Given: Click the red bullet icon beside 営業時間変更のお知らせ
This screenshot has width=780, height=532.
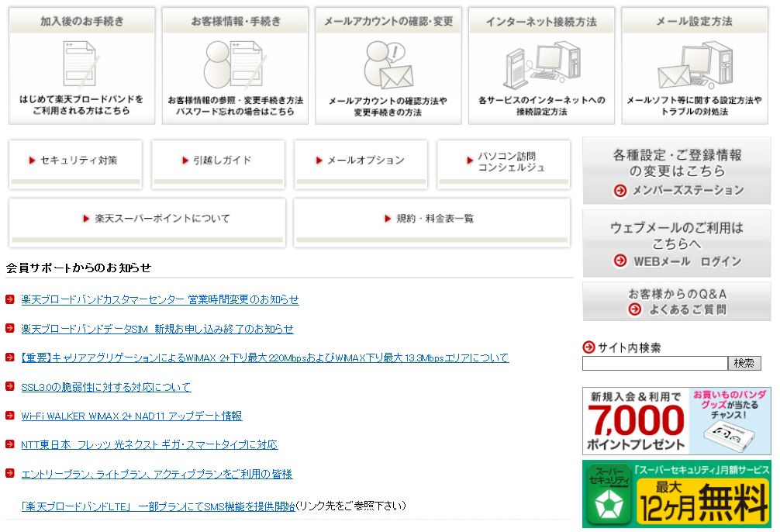Looking at the screenshot, I should 9,299.
